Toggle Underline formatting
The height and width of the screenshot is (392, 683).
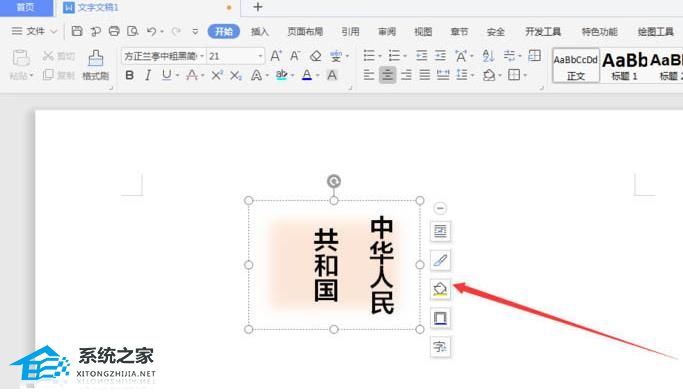pos(166,75)
